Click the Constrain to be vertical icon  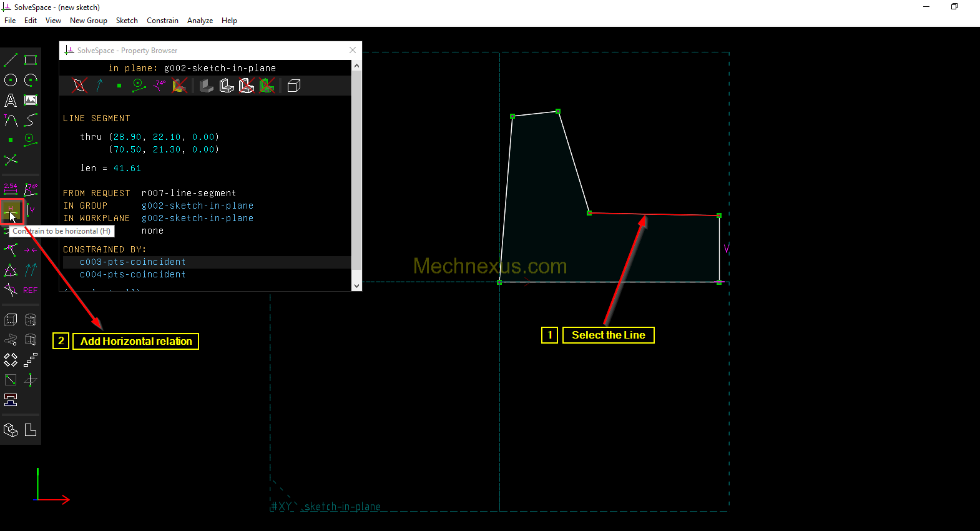[31, 210]
